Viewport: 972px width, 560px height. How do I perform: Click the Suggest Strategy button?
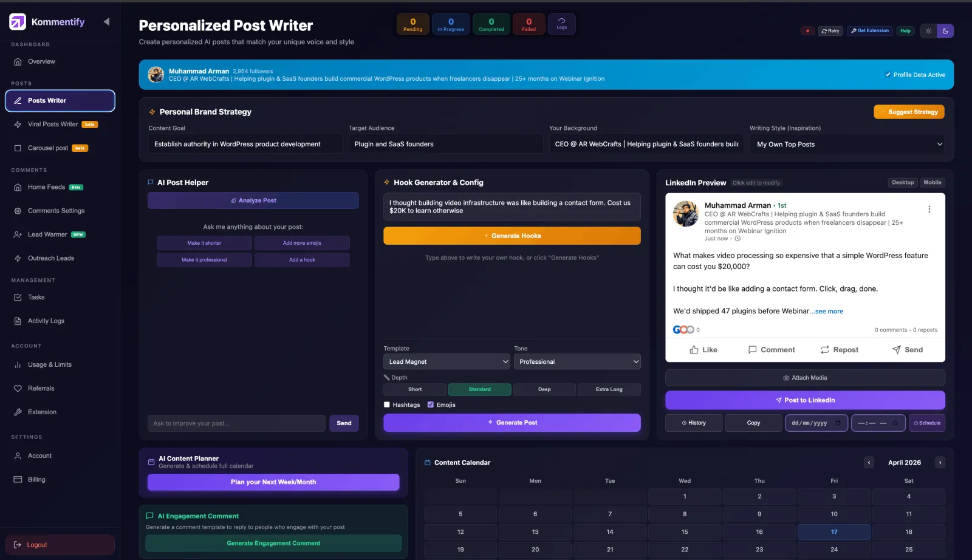pyautogui.click(x=909, y=112)
